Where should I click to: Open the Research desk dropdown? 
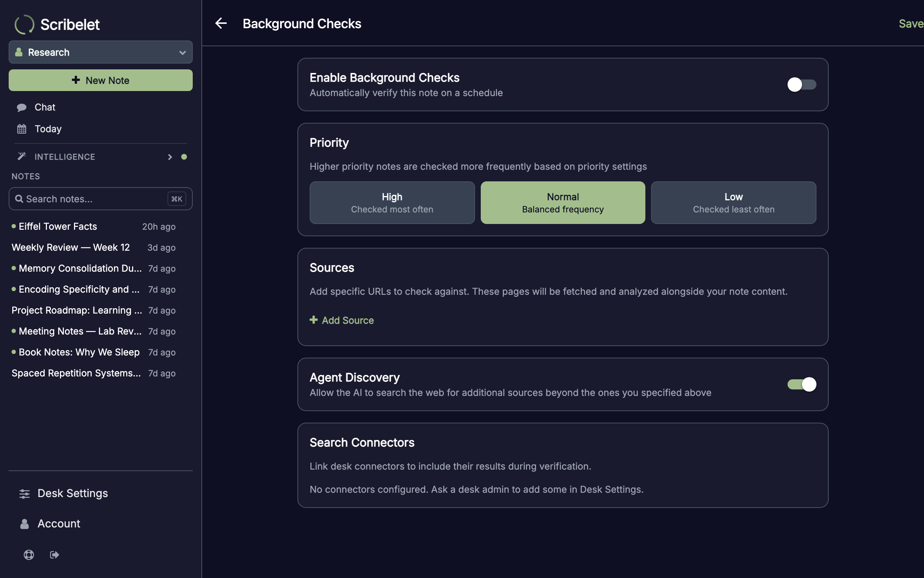point(100,52)
